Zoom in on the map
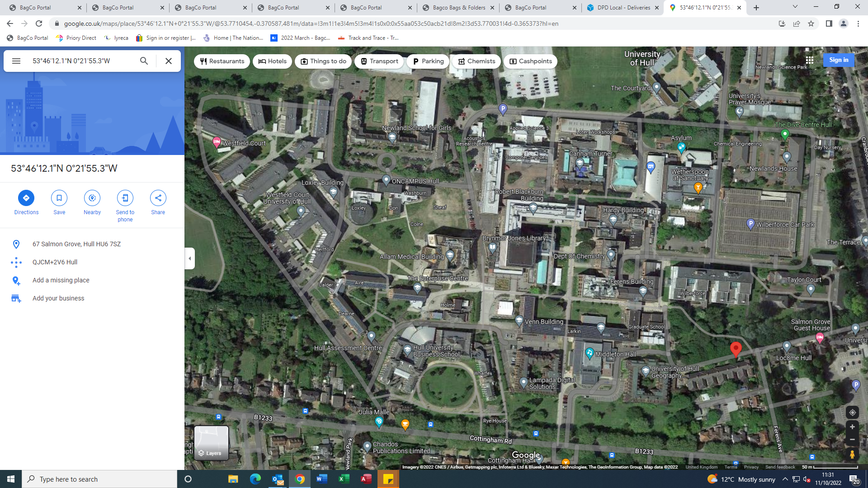This screenshot has width=868, height=488. pos(852,427)
